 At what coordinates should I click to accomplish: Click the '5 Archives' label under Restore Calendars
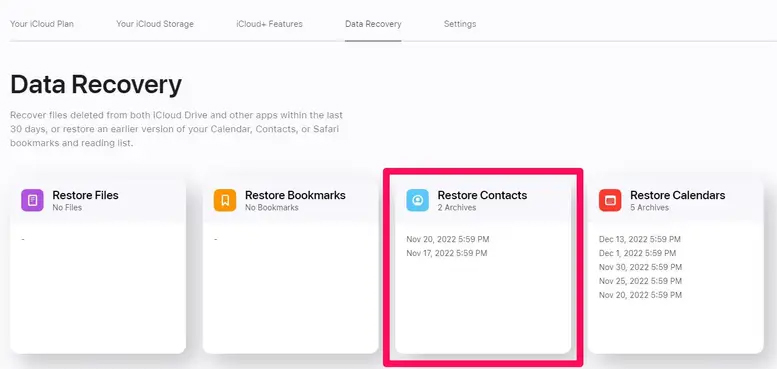coord(650,208)
